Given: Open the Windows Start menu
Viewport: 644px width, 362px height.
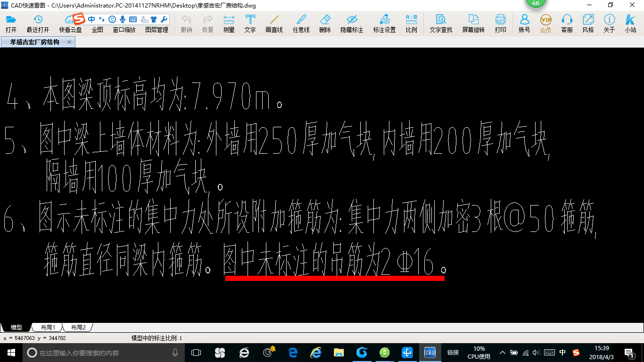Looking at the screenshot, I should pos(11,353).
